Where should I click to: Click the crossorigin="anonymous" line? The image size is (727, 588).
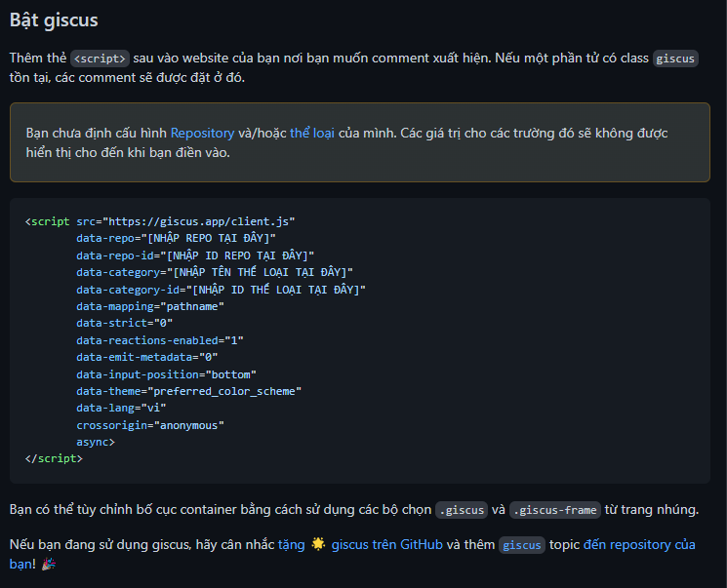pos(150,425)
